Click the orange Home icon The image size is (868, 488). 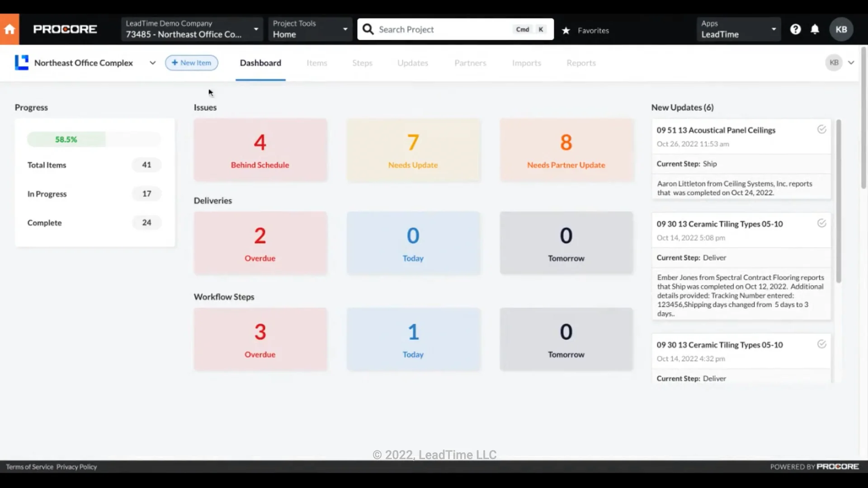pyautogui.click(x=9, y=29)
